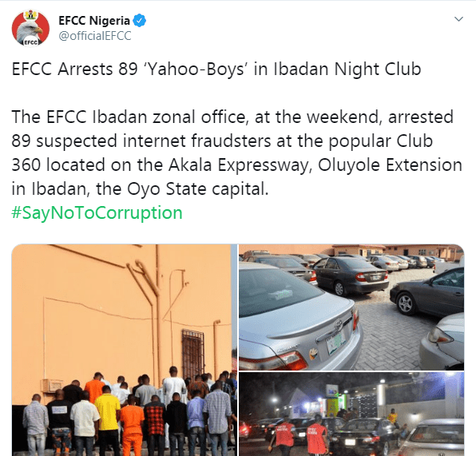This screenshot has height=456, width=476.
Task: Open the EFCC Nigeria eagle profile avatar
Action: coord(30,28)
